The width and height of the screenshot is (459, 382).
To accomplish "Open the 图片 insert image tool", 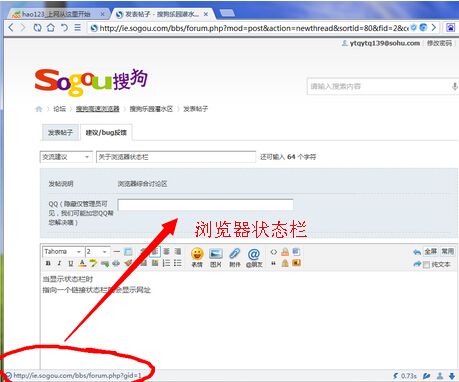I will coord(216,257).
